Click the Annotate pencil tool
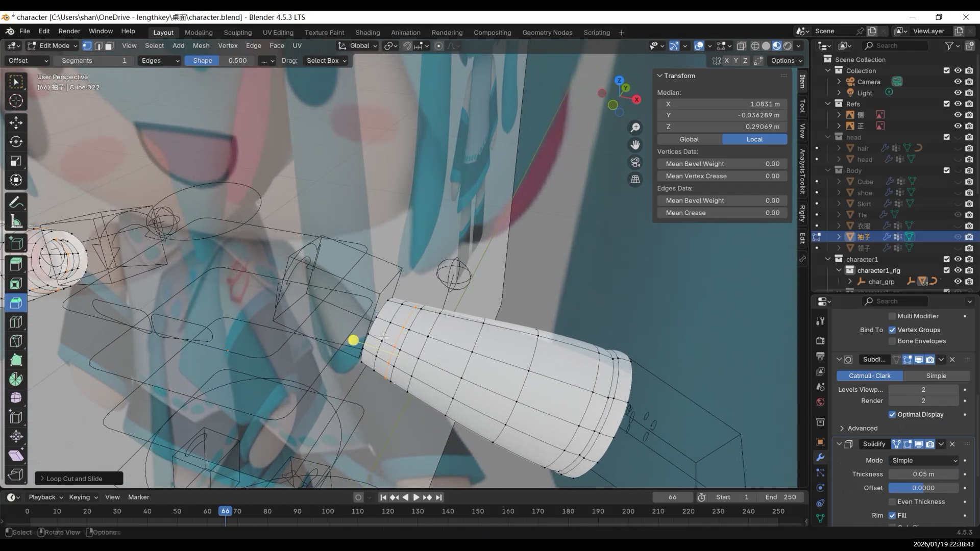Viewport: 980px width, 551px height. pos(16,203)
